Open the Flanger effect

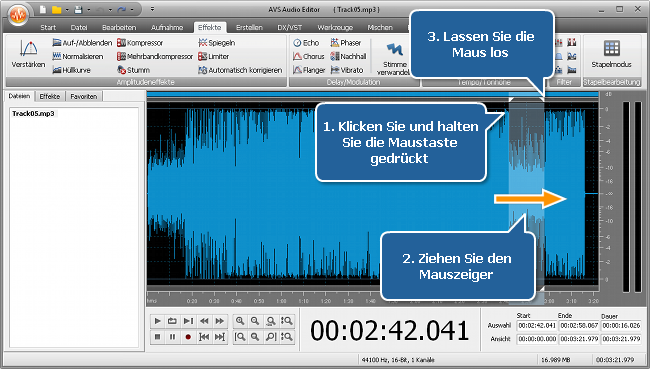309,70
